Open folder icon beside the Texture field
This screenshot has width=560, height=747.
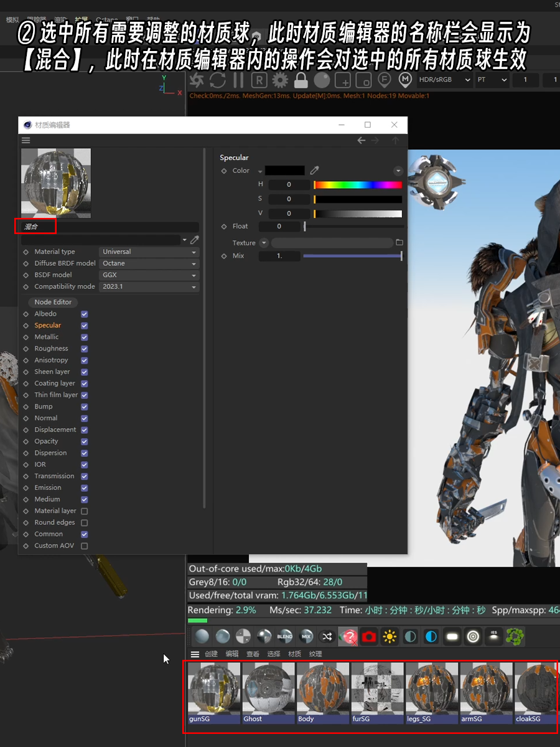click(399, 243)
